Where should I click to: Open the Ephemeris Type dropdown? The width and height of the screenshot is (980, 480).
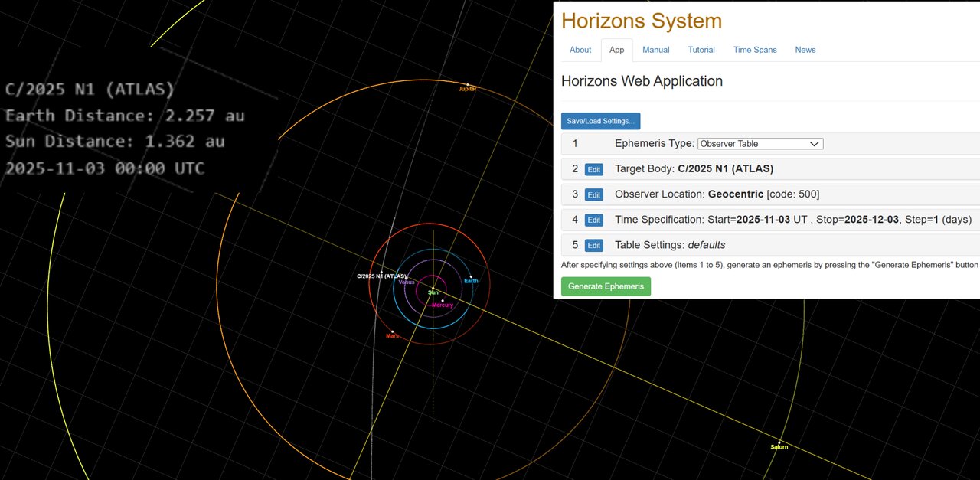(759, 144)
